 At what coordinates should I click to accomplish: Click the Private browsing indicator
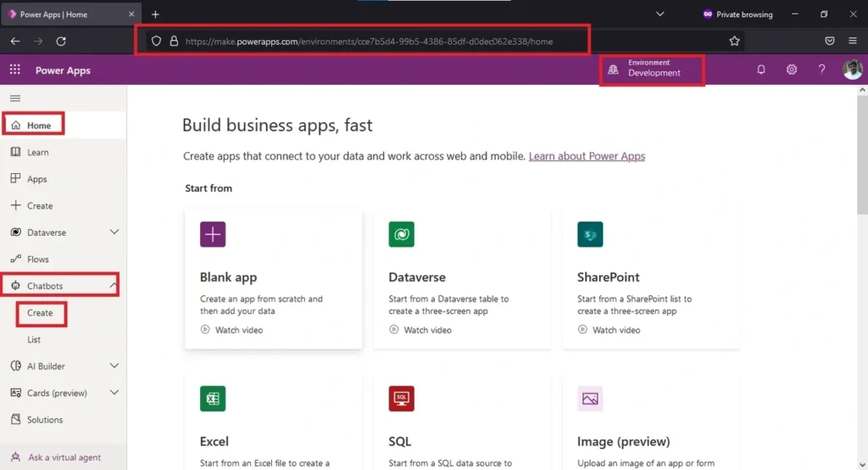738,14
